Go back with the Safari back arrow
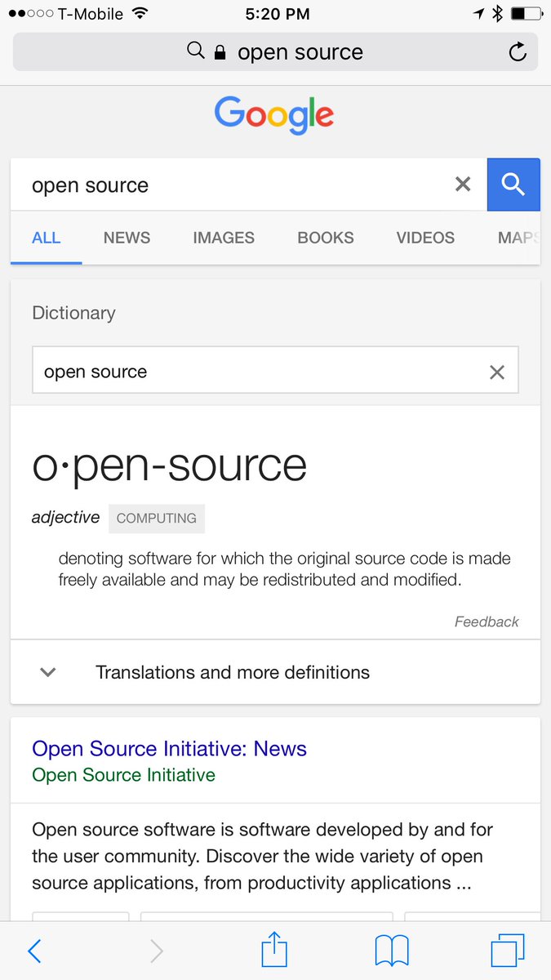The height and width of the screenshot is (980, 551). (x=33, y=951)
